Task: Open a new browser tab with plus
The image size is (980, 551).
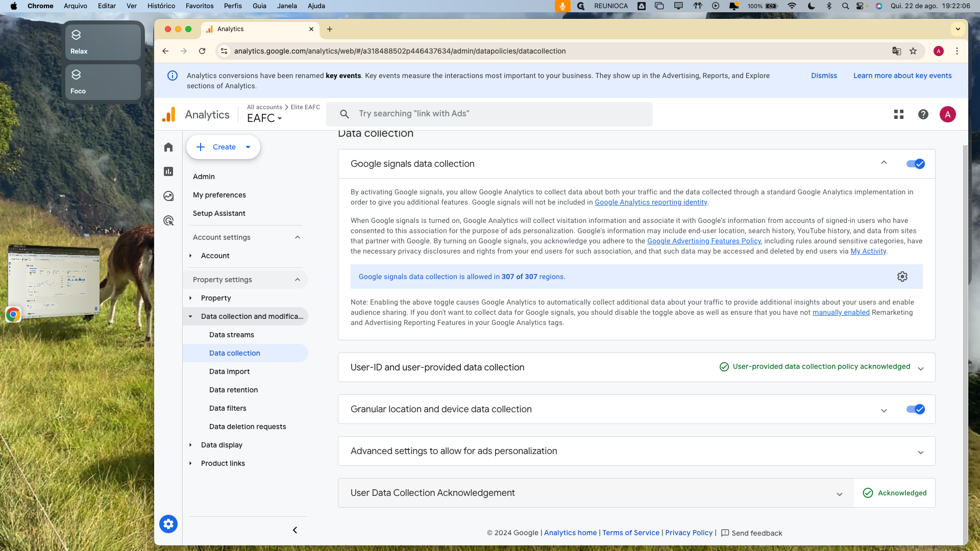Action: (330, 29)
